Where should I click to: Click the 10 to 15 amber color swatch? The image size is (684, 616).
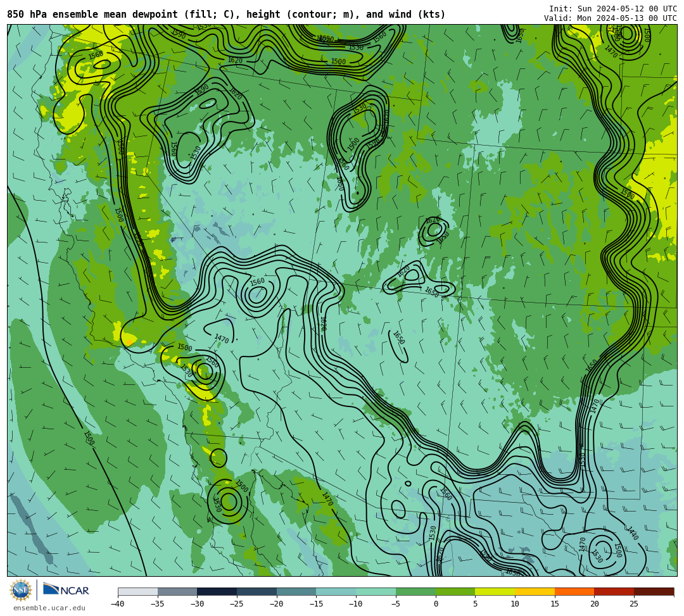(535, 591)
